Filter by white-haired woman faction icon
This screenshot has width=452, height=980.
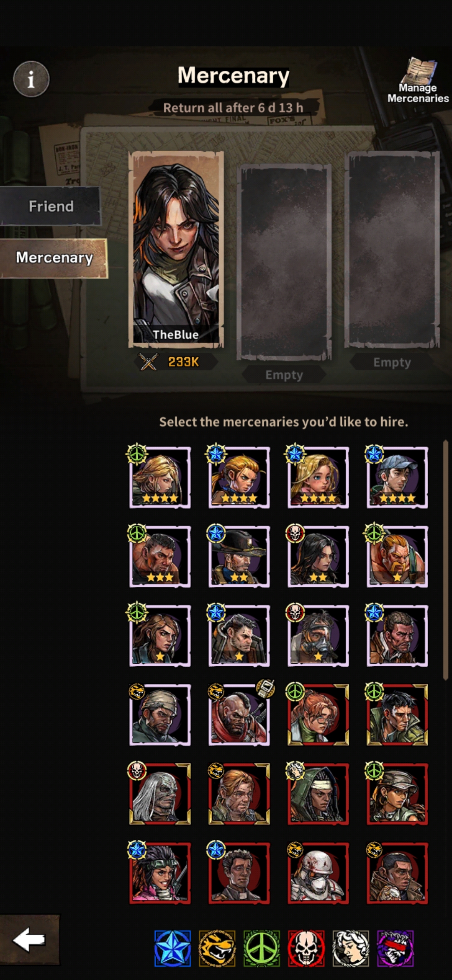click(x=351, y=949)
